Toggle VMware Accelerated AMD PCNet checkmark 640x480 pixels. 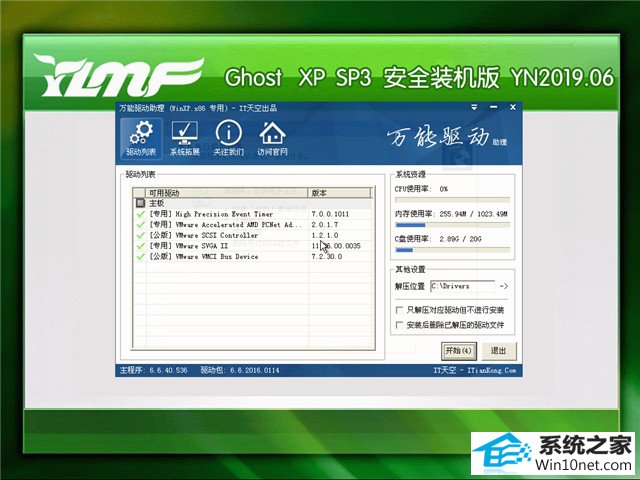(x=140, y=224)
